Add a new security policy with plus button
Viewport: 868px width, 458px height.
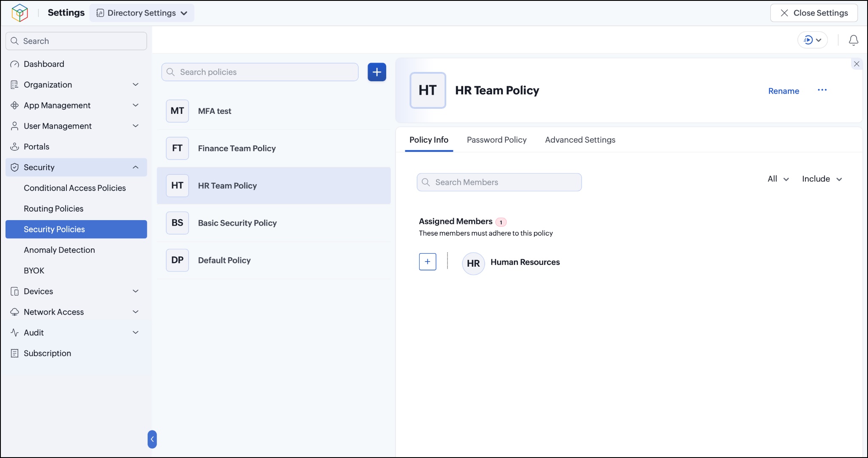(377, 72)
